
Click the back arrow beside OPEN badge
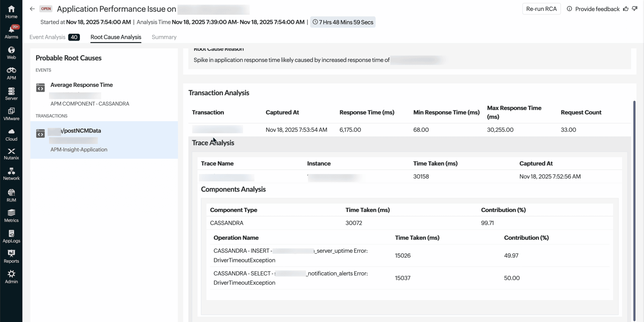click(32, 9)
